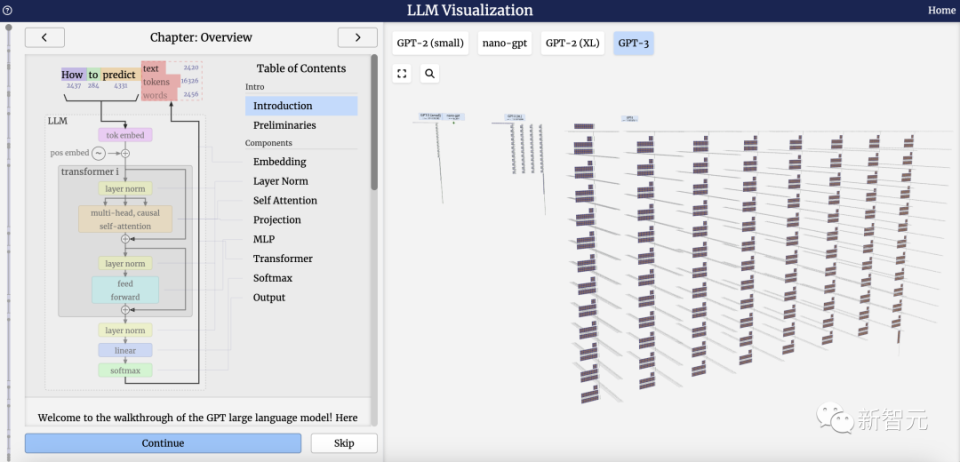The image size is (960, 462).
Task: Switch to the GPT-2 (XL) model
Action: point(572,43)
